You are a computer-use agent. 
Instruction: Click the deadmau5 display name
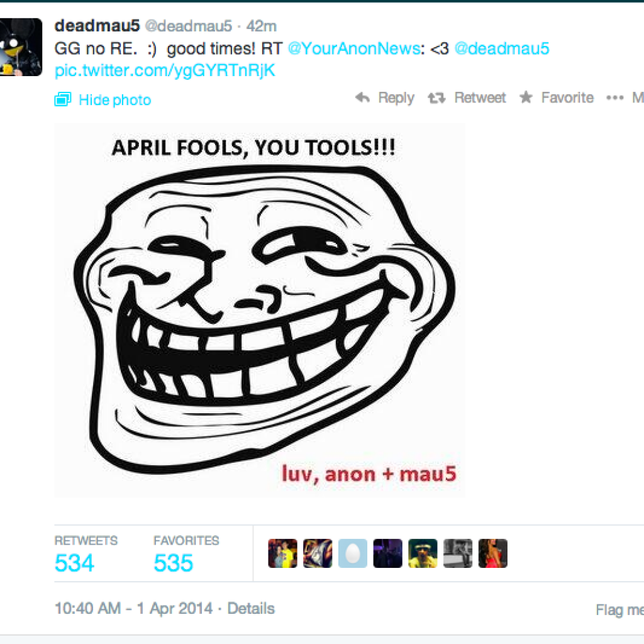pyautogui.click(x=97, y=26)
